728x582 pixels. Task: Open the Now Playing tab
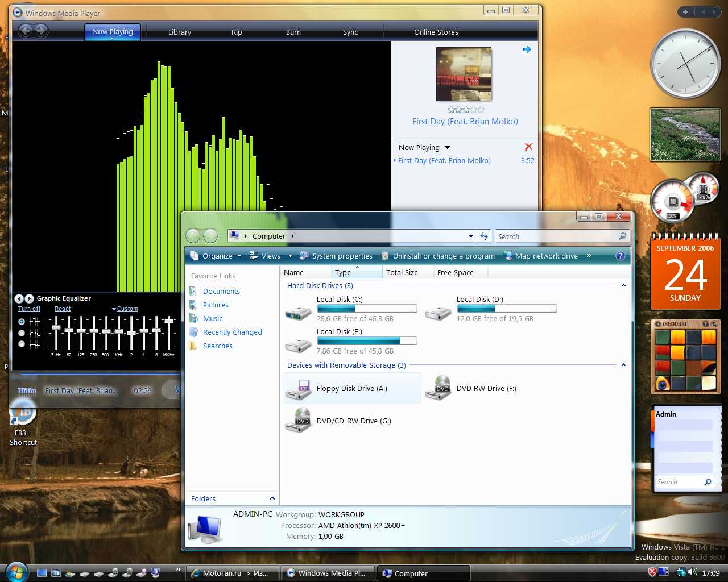113,32
